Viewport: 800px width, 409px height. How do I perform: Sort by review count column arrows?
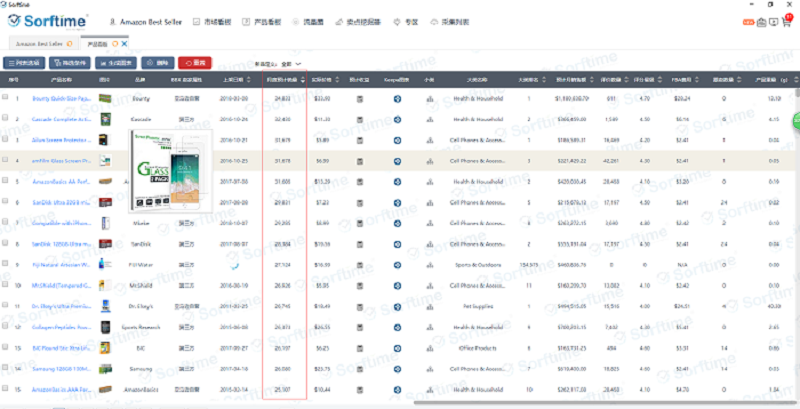pyautogui.click(x=626, y=80)
